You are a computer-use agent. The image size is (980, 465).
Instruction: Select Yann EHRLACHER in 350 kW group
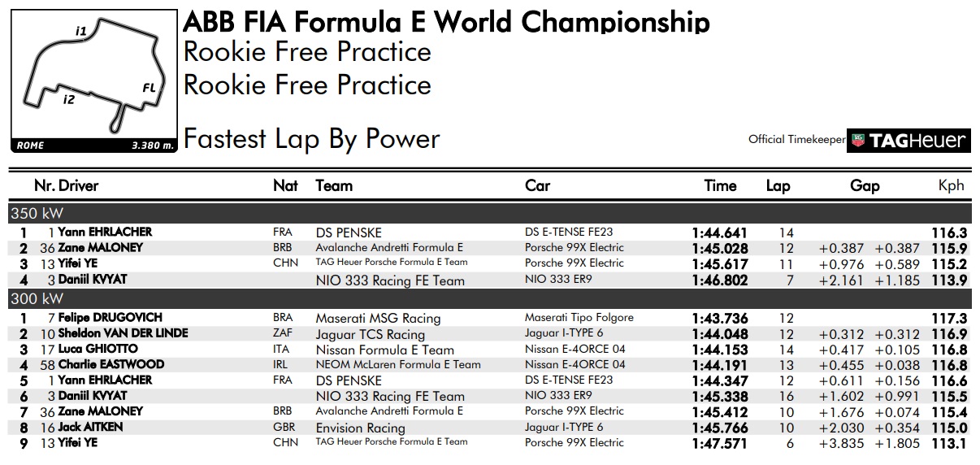pos(105,232)
